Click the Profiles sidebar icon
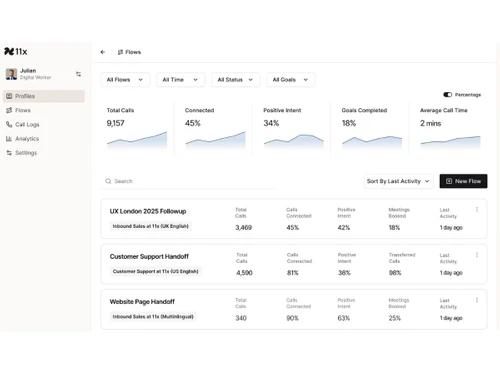This screenshot has width=500, height=375. pos(9,96)
